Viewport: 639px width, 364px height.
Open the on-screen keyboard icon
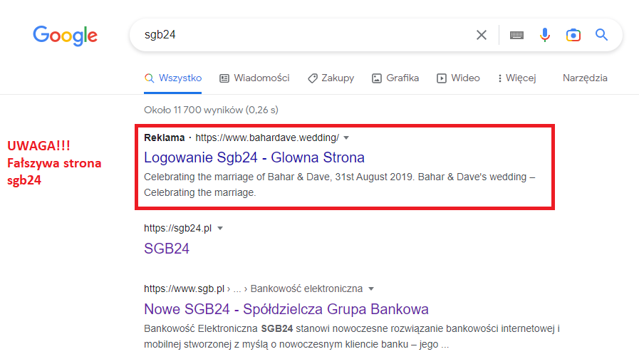516,35
